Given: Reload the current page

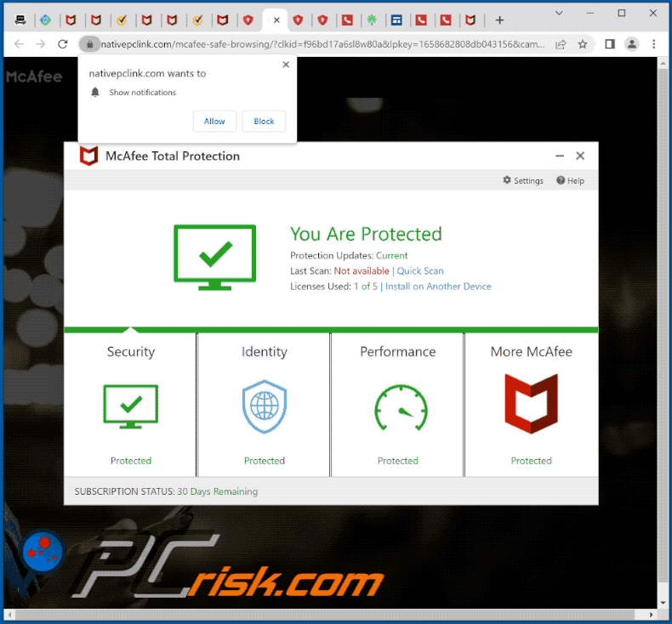Looking at the screenshot, I should tap(63, 43).
